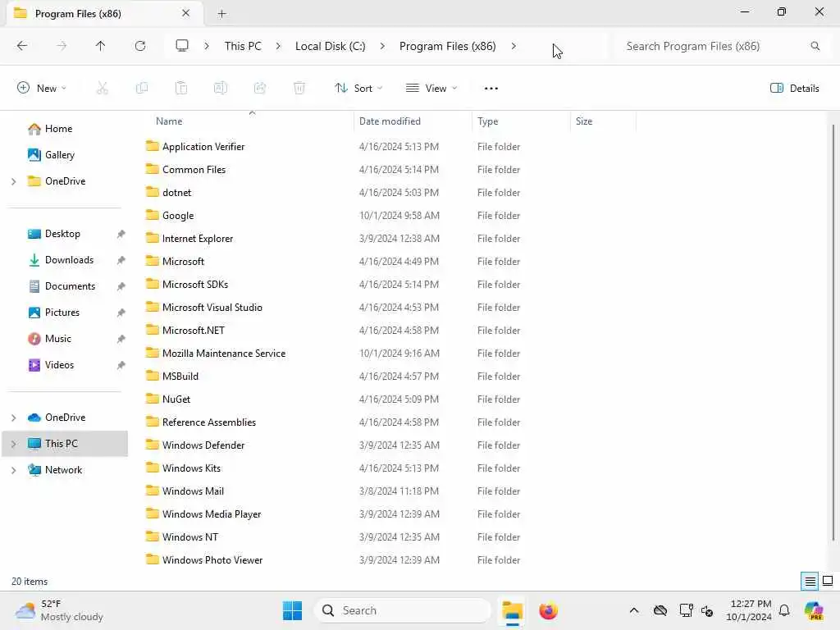Click Program Files (x86) breadcrumb segment
Screen dimensions: 840x630
[447, 46]
